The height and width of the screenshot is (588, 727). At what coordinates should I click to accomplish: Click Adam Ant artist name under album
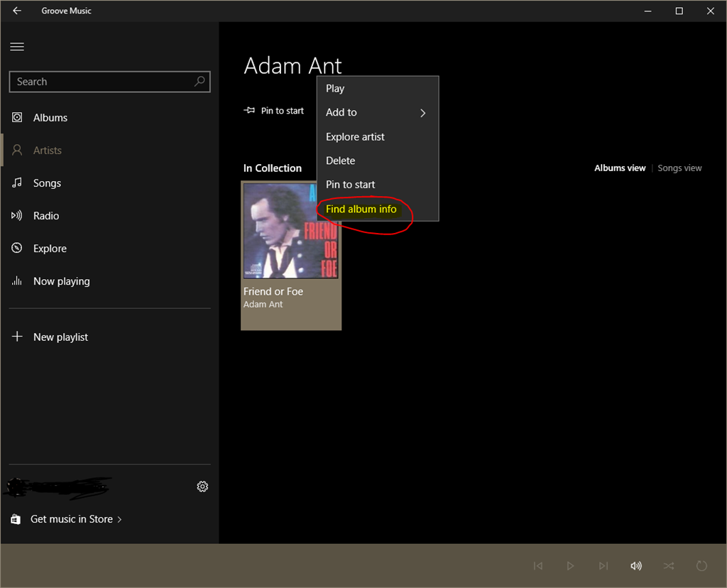point(263,304)
